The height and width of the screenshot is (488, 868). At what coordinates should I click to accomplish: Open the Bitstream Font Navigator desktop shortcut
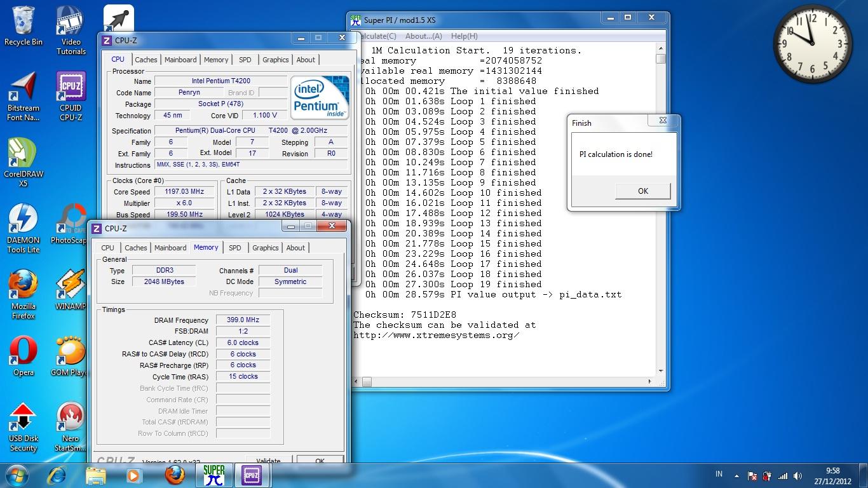(x=24, y=96)
